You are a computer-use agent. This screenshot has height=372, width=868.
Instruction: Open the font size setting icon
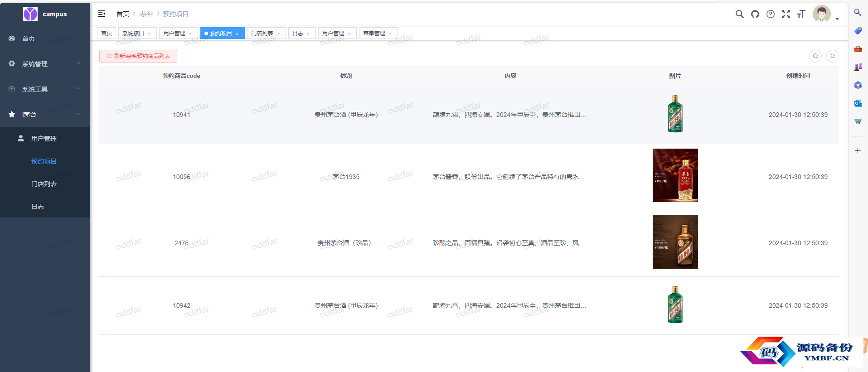pyautogui.click(x=801, y=14)
